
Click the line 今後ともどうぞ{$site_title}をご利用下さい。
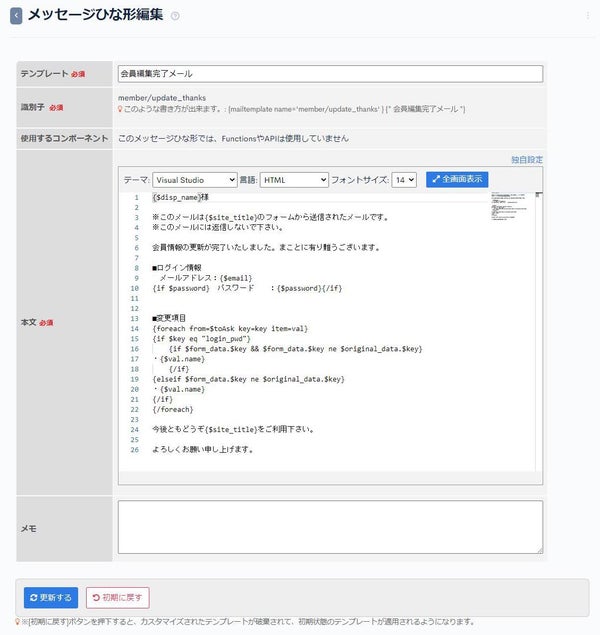(x=233, y=429)
